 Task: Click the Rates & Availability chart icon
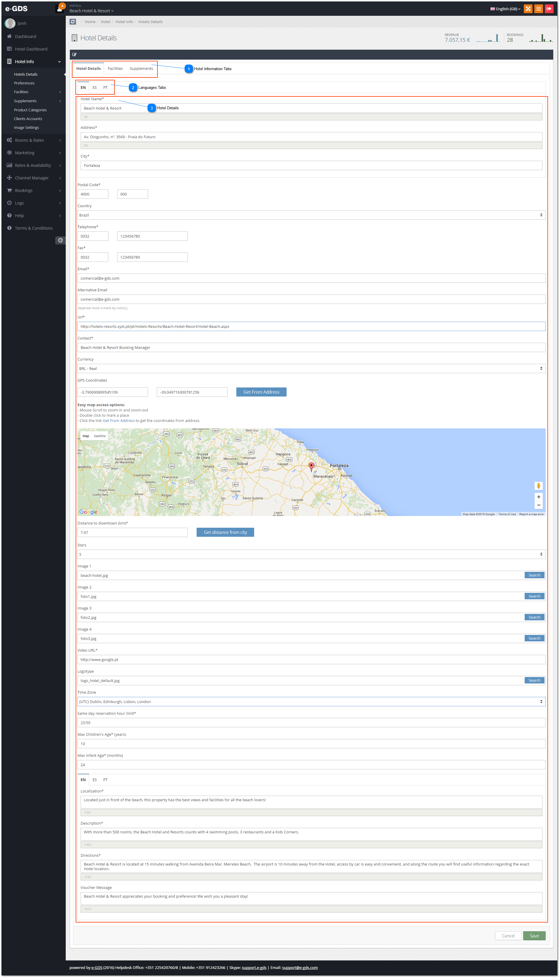tap(9, 165)
